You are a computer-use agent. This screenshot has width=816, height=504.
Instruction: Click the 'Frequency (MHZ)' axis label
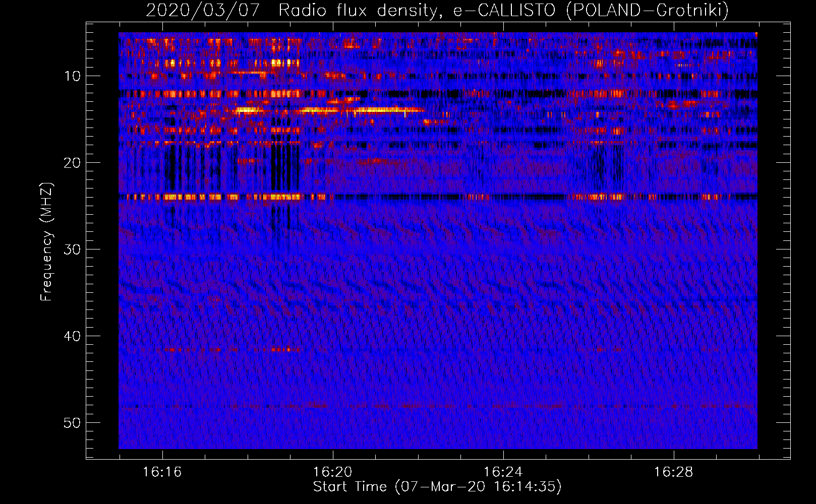click(x=46, y=242)
